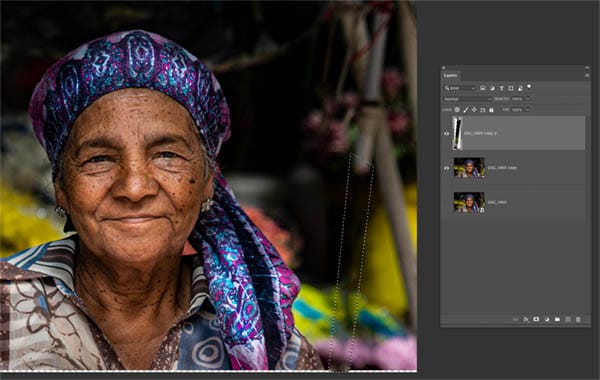The width and height of the screenshot is (600, 380).
Task: Filter layers by type (T) icon
Action: (x=502, y=88)
